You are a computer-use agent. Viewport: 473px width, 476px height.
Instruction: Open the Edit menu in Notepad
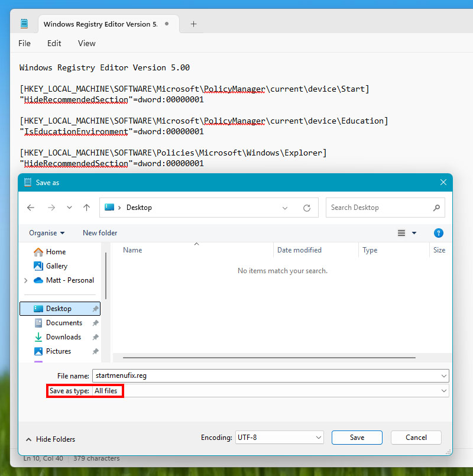54,43
